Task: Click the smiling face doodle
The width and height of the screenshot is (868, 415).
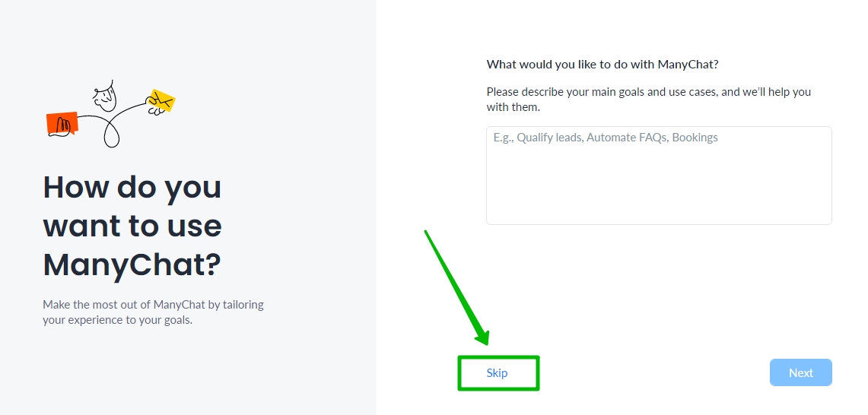Action: click(x=105, y=97)
